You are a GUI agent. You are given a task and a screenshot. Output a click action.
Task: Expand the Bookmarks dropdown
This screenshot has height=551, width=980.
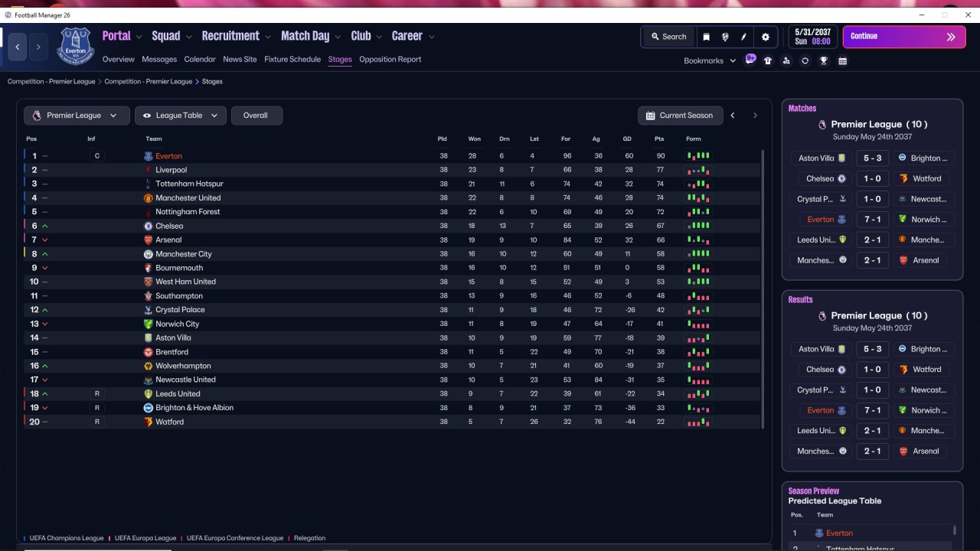click(710, 60)
